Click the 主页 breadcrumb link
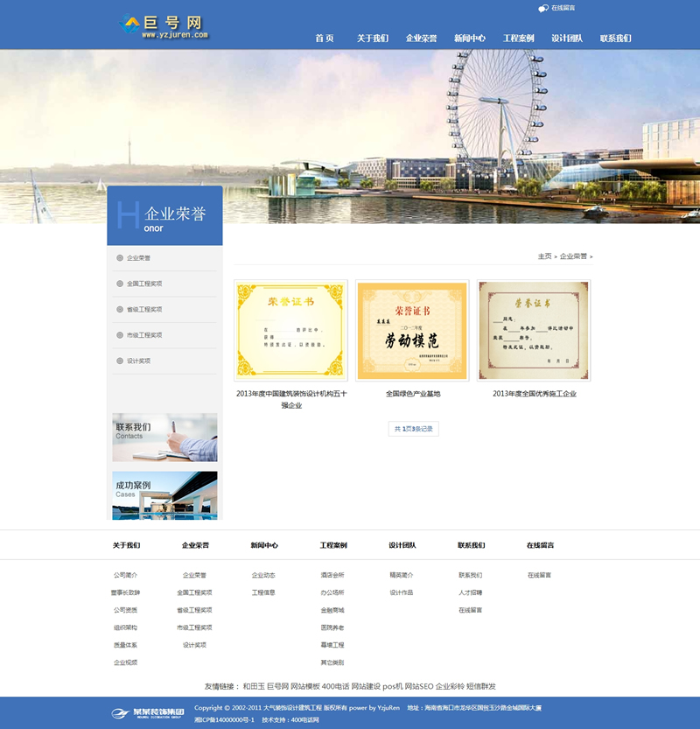 coord(544,256)
